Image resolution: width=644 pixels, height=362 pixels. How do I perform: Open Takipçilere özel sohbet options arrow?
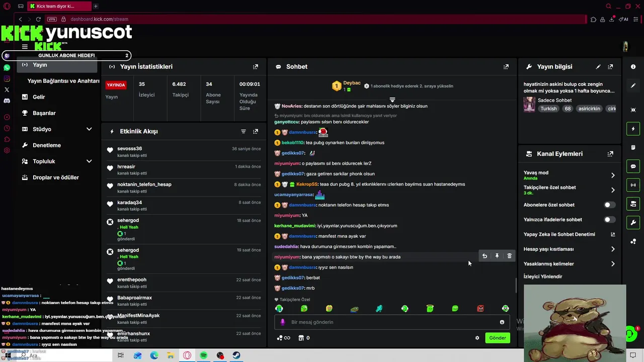(613, 190)
